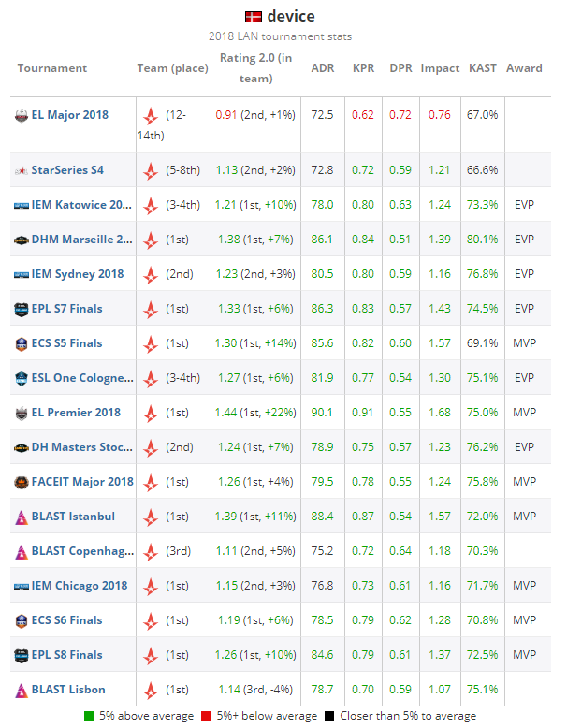567x728 pixels.
Task: Click Astralis logo in StarSeries S4 row
Action: tap(151, 171)
